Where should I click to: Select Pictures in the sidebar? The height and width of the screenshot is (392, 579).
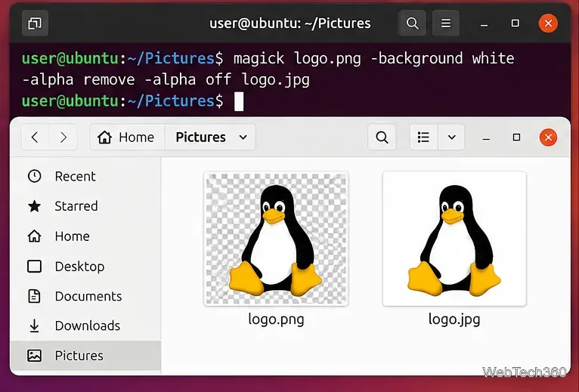(x=86, y=356)
